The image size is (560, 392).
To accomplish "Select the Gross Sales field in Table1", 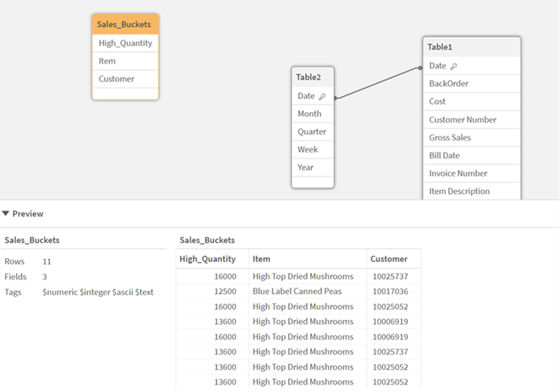I will [450, 138].
